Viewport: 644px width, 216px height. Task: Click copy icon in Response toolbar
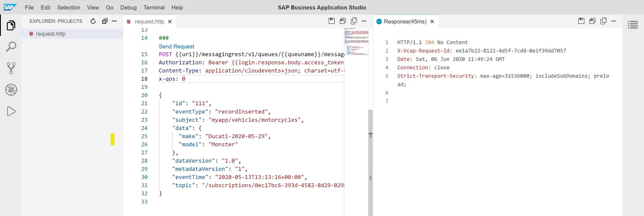pos(603,21)
